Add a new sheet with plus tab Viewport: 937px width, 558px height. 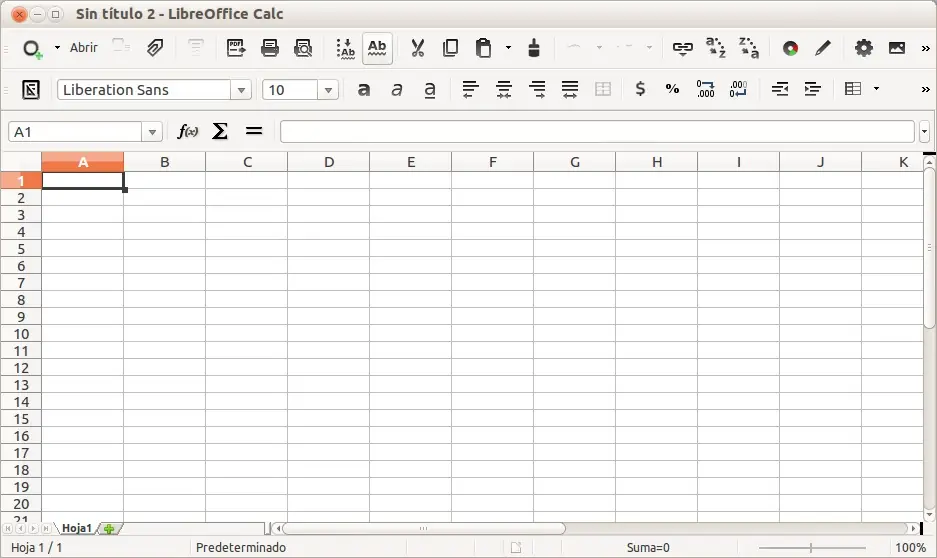click(x=109, y=529)
